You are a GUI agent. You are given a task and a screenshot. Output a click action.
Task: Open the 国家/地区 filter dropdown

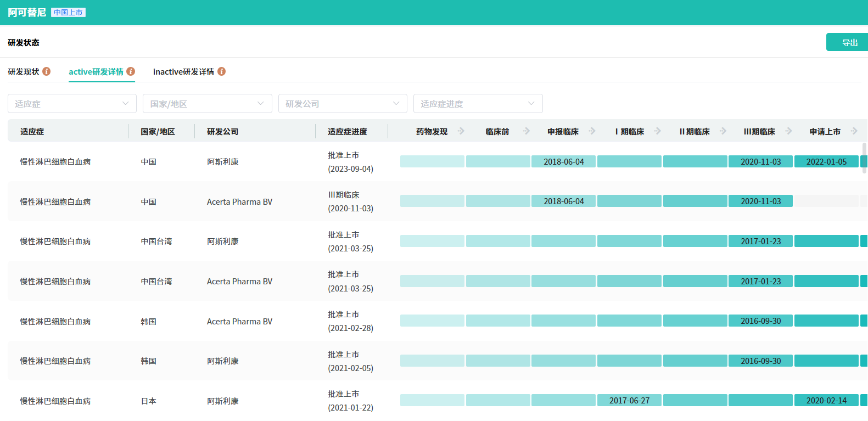207,104
